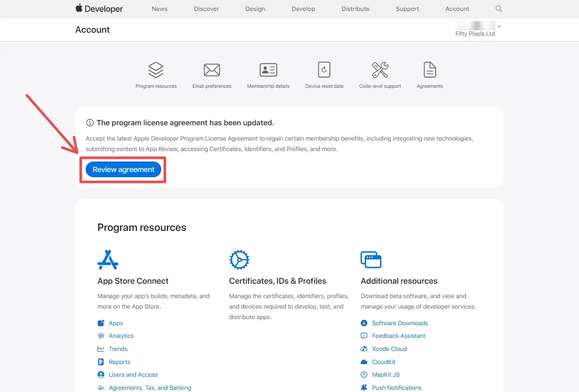Open the Analytics link

tap(121, 336)
